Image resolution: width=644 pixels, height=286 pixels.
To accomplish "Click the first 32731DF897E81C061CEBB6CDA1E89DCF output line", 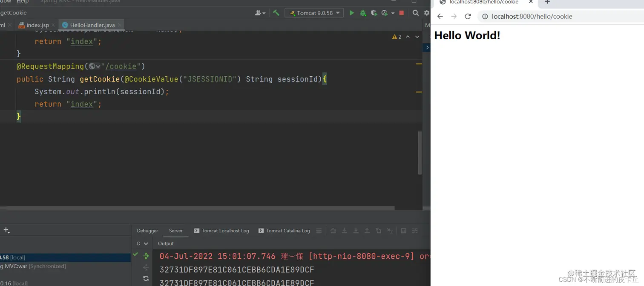I will point(237,270).
